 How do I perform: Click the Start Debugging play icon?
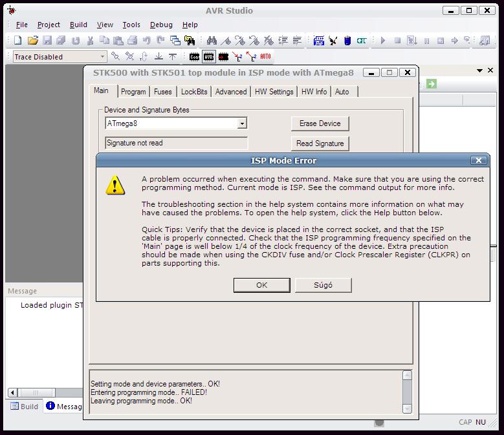(383, 41)
